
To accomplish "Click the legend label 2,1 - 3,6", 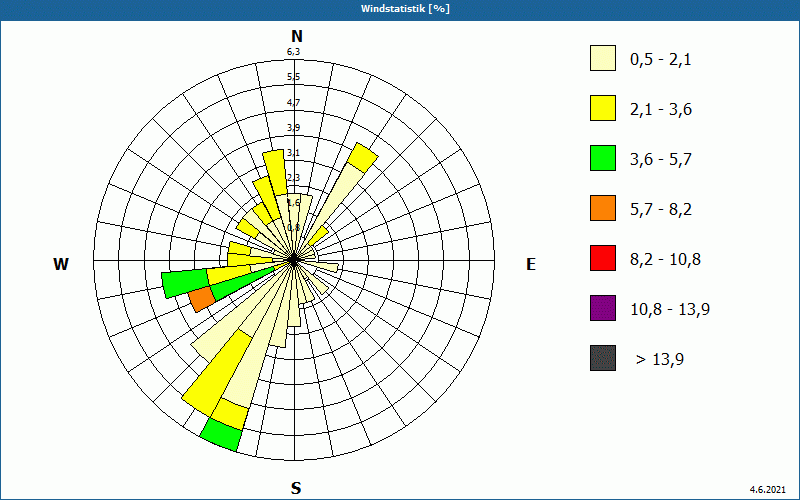I will coord(661,110).
